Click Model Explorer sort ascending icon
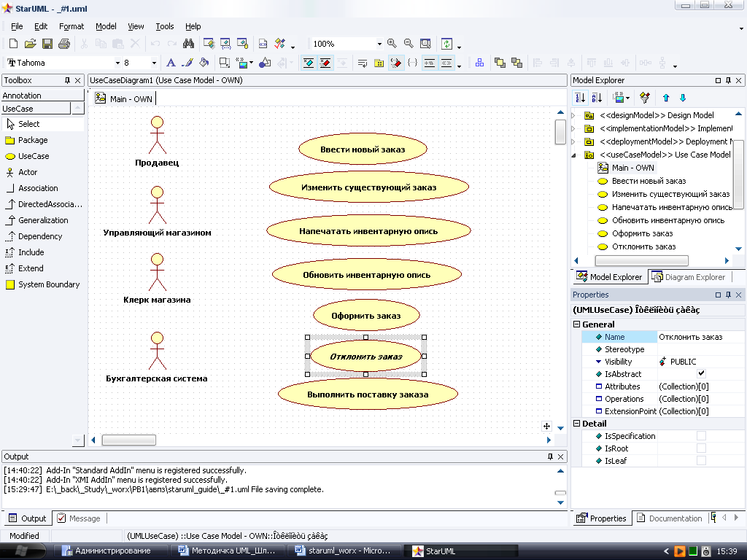Image resolution: width=747 pixels, height=560 pixels. click(580, 98)
